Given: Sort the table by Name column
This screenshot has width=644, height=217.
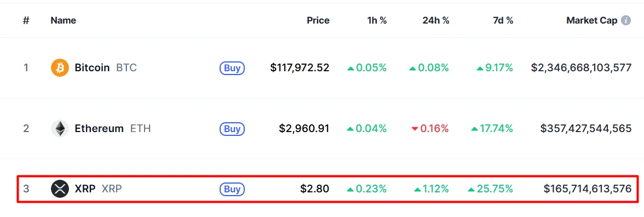Looking at the screenshot, I should point(64,21).
